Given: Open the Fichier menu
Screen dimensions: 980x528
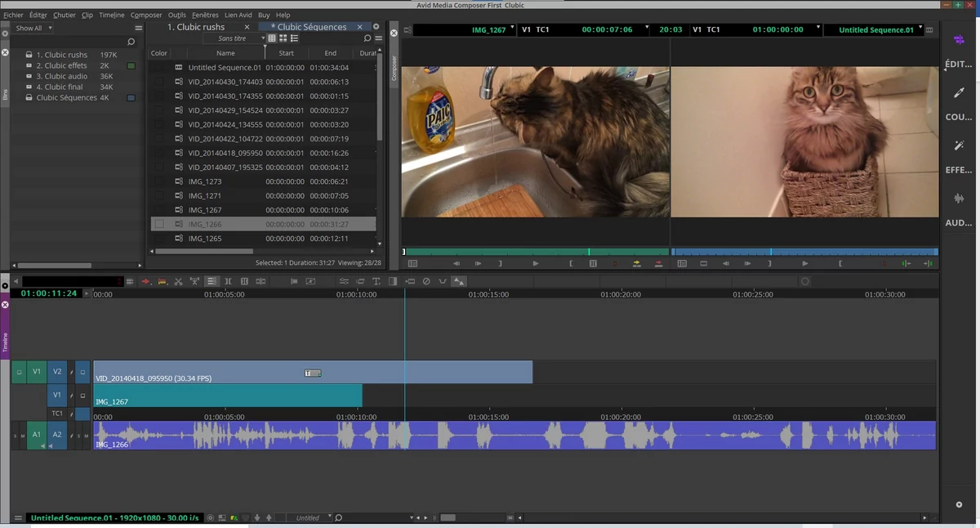Looking at the screenshot, I should click(x=13, y=15).
